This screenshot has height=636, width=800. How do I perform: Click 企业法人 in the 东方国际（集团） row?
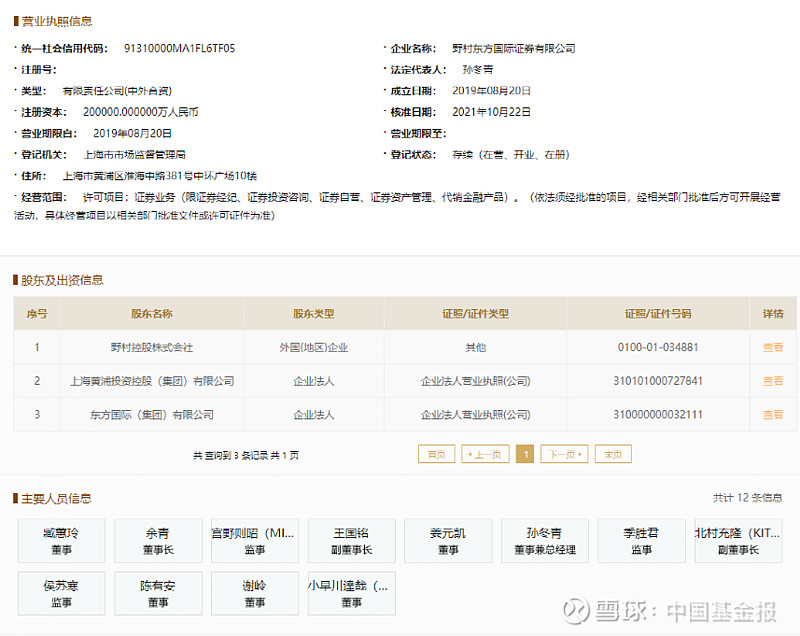314,415
